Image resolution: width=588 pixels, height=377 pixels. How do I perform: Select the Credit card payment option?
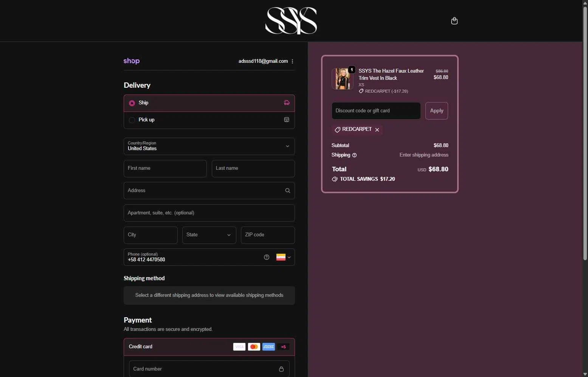tap(209, 347)
